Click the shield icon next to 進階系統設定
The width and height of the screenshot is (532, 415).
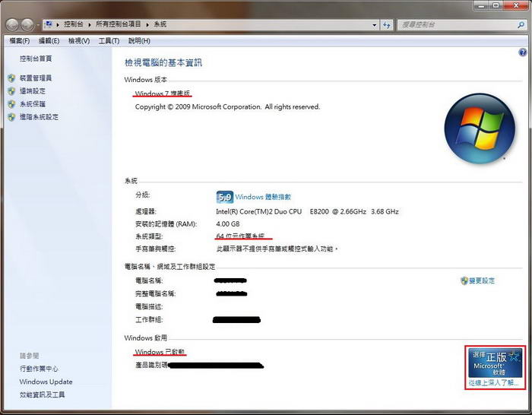click(11, 117)
